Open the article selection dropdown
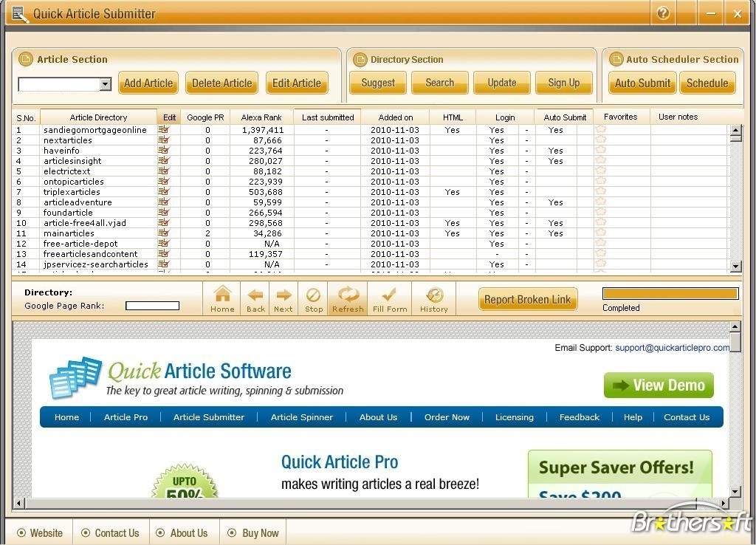Viewport: 756px width, 545px height. pyautogui.click(x=106, y=84)
